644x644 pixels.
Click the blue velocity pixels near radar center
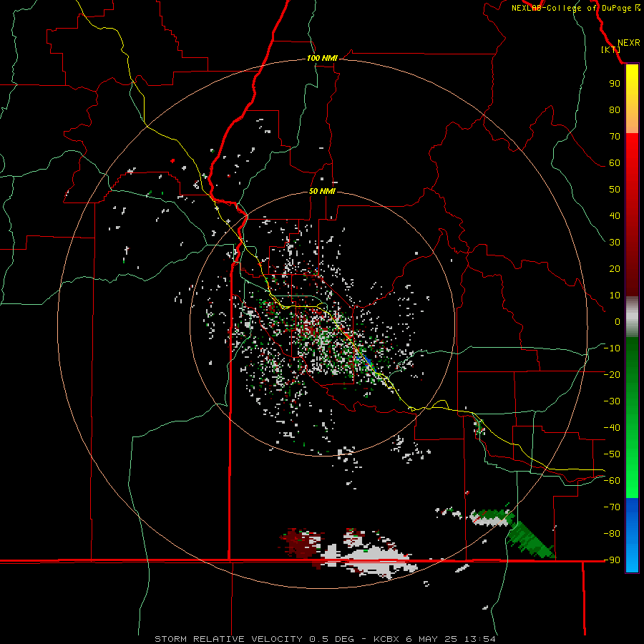(x=367, y=362)
